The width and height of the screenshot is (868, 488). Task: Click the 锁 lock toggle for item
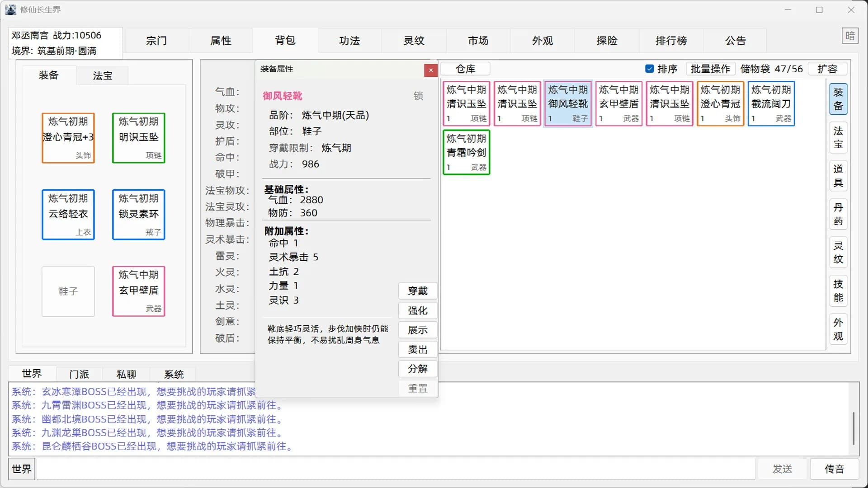[x=419, y=96]
